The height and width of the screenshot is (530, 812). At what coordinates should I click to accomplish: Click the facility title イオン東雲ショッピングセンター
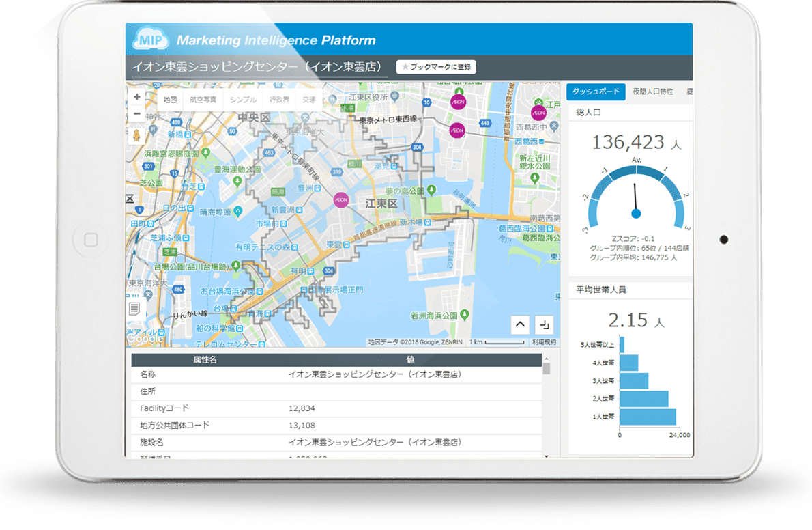coord(257,67)
